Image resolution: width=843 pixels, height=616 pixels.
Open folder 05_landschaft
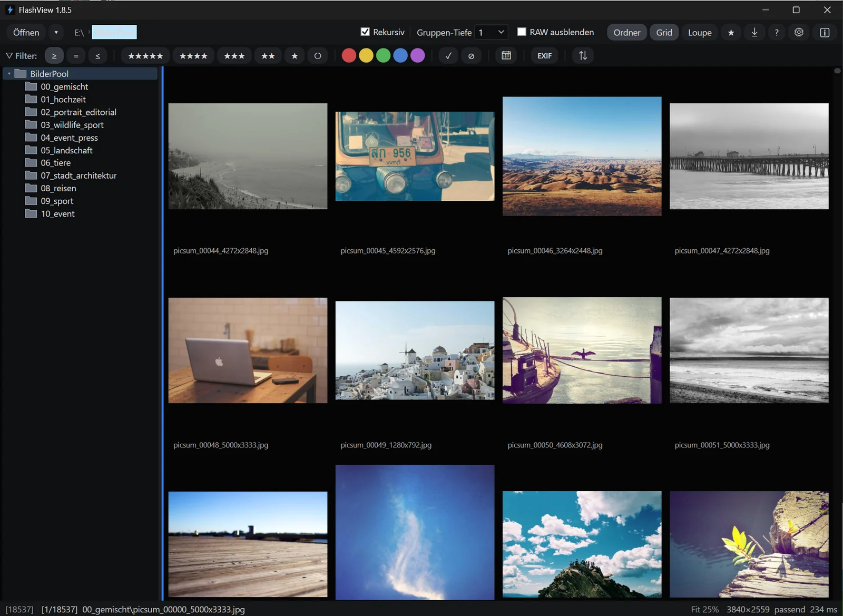(66, 150)
